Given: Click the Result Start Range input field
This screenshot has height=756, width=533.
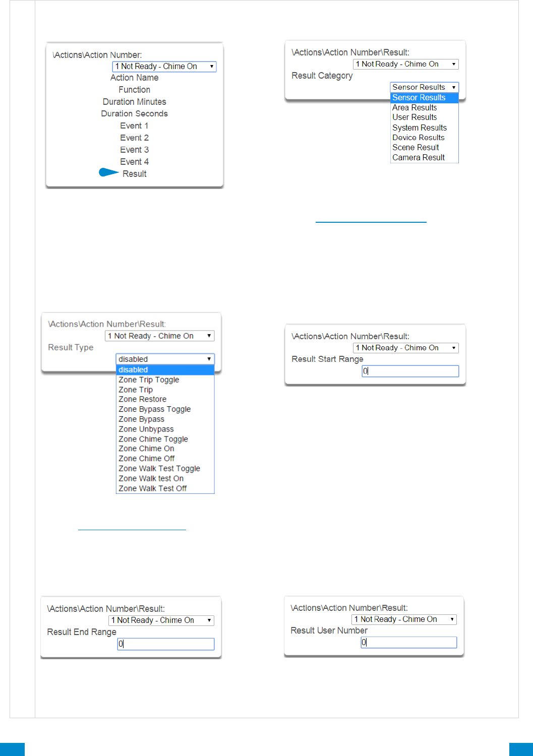Looking at the screenshot, I should pyautogui.click(x=410, y=371).
